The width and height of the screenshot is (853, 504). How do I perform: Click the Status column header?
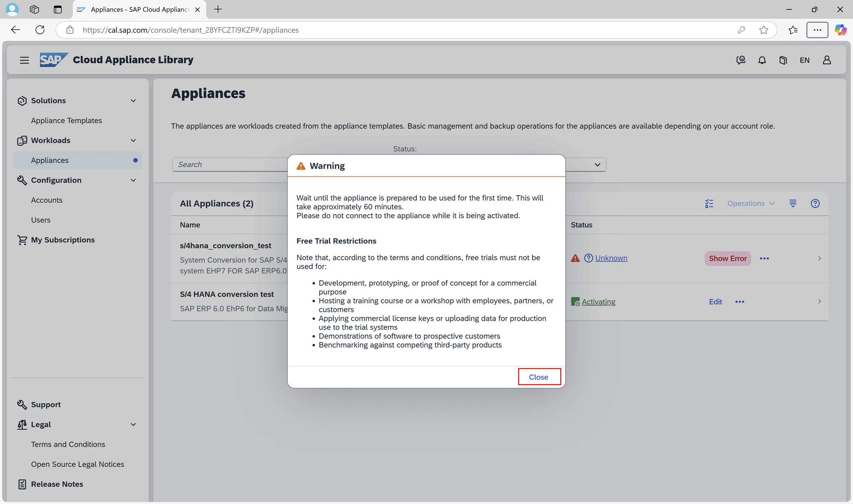[x=581, y=225]
